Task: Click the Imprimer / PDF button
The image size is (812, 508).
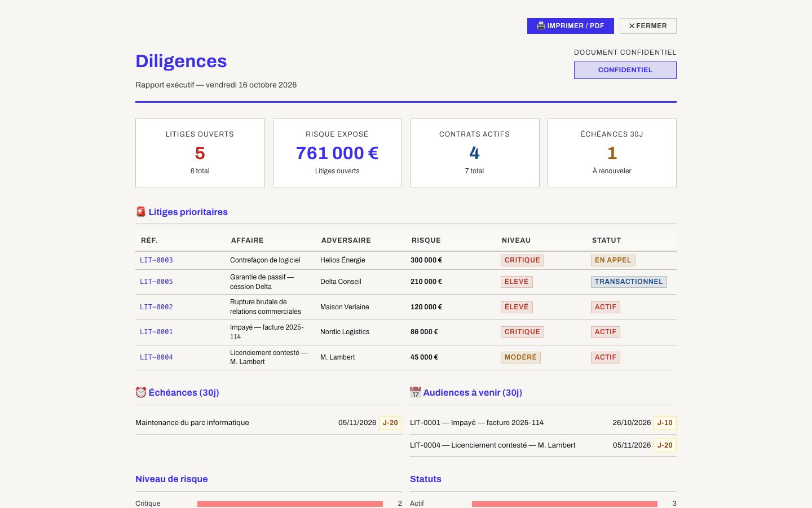Action: (x=571, y=26)
